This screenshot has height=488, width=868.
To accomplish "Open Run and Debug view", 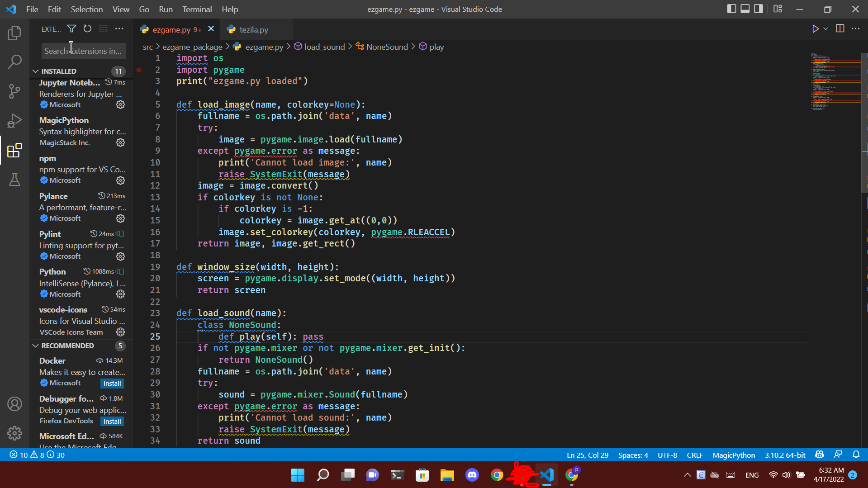I will (14, 121).
